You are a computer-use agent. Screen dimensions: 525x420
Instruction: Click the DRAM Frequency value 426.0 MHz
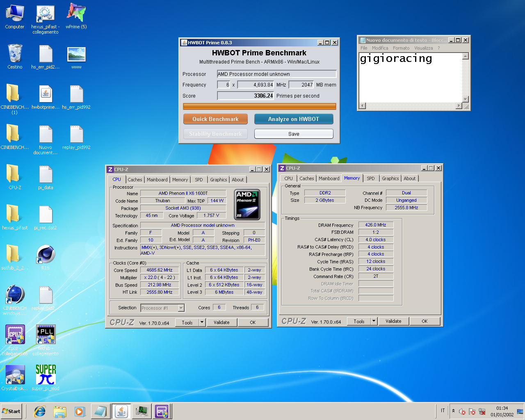[x=376, y=225]
